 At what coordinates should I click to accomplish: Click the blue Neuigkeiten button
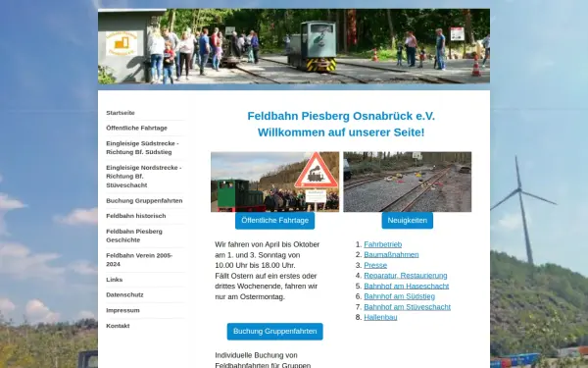(x=408, y=221)
